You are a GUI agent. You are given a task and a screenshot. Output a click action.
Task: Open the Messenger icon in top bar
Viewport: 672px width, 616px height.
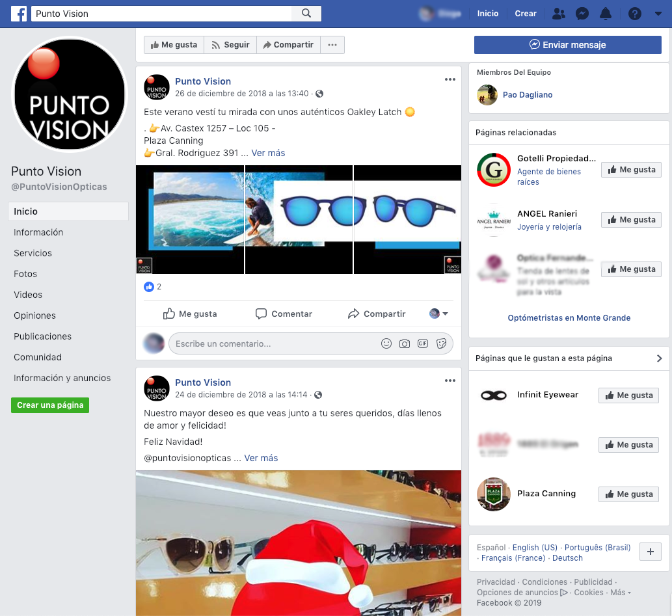(x=582, y=14)
